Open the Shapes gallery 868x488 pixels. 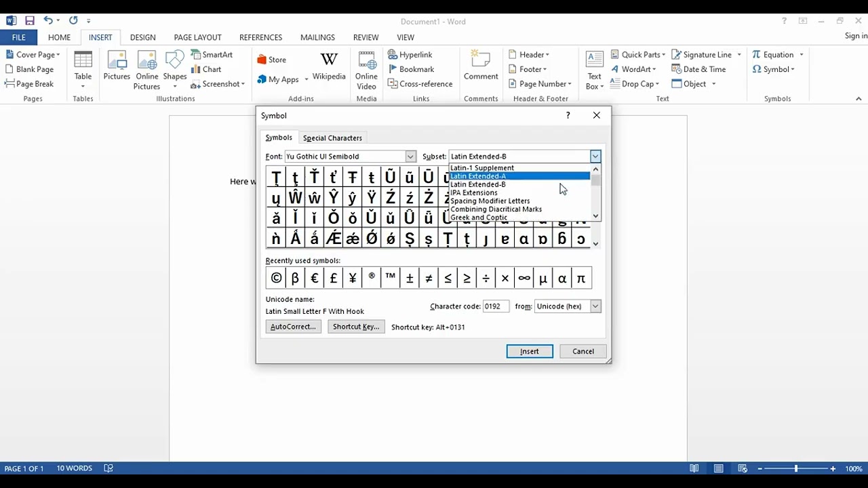[x=175, y=69]
